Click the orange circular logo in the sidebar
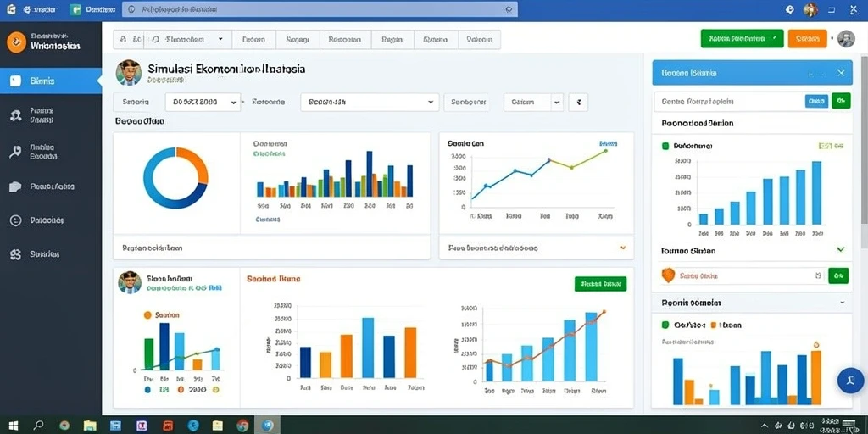 [x=17, y=42]
